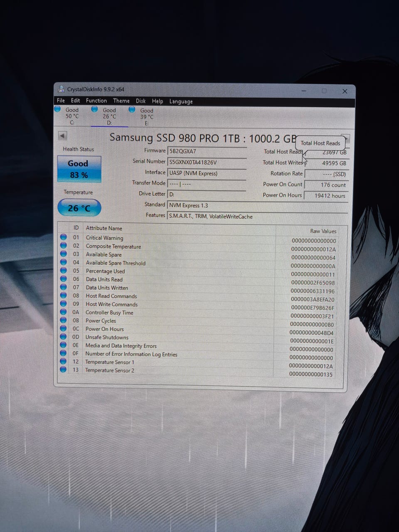The width and height of the screenshot is (399, 532).
Task: Click the status orb for Host Read Commands
Action: (x=63, y=295)
